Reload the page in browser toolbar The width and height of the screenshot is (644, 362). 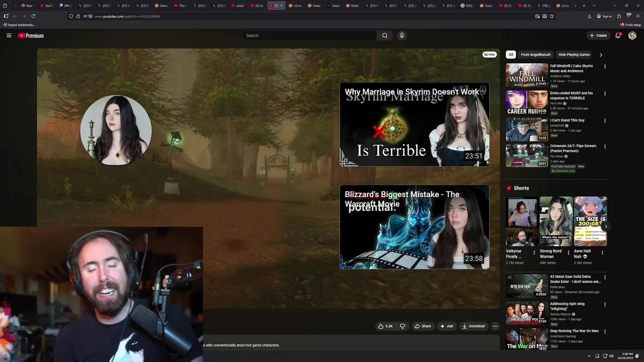[x=33, y=16]
